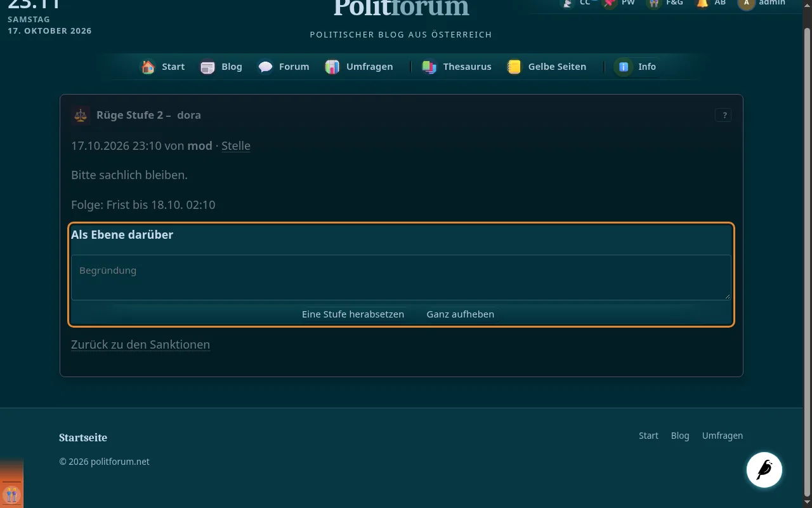Click the Eine Stufe herabsetzen button

point(353,314)
